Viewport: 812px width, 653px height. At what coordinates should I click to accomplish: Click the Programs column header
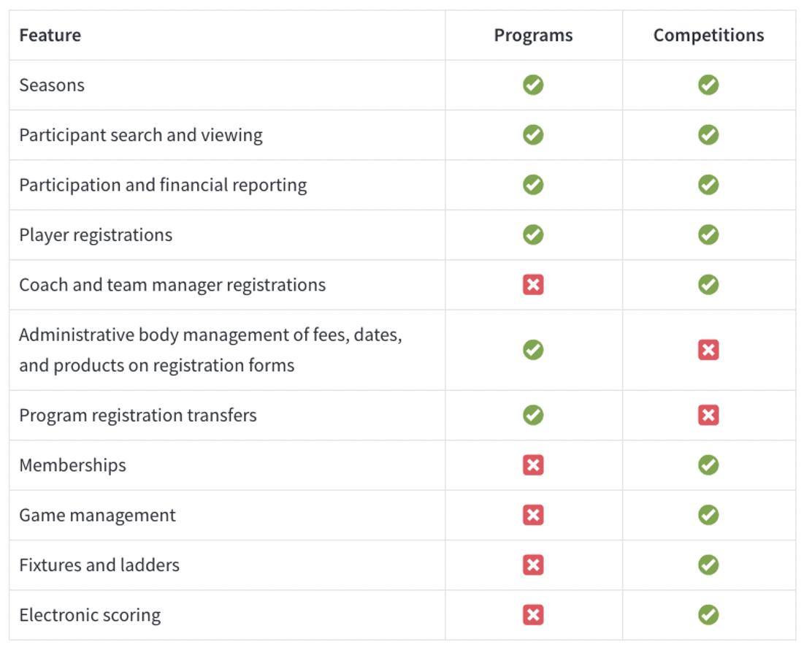(533, 35)
